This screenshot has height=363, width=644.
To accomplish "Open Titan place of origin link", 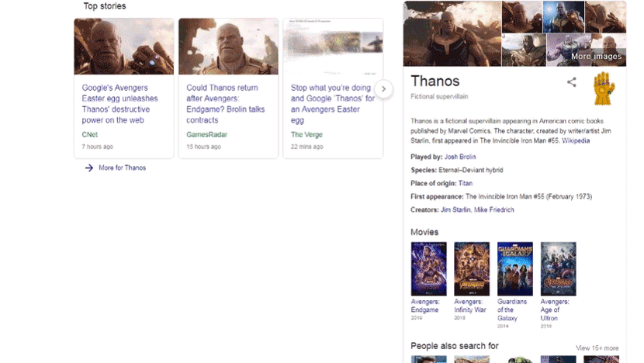I will point(466,183).
